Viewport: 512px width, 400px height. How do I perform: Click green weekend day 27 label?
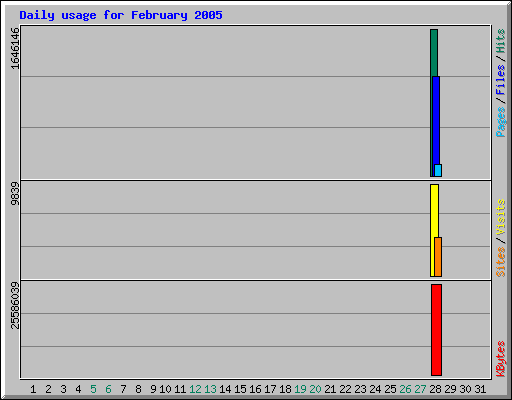(420, 389)
